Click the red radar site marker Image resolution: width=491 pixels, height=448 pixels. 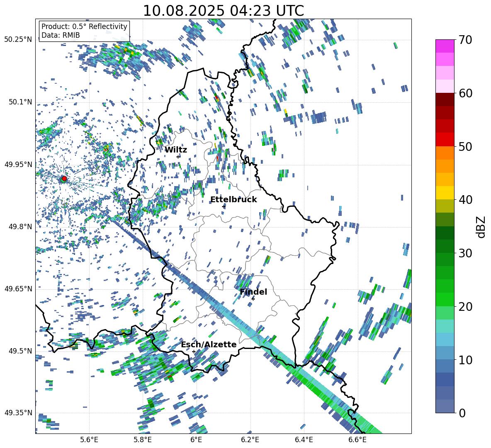tap(64, 179)
